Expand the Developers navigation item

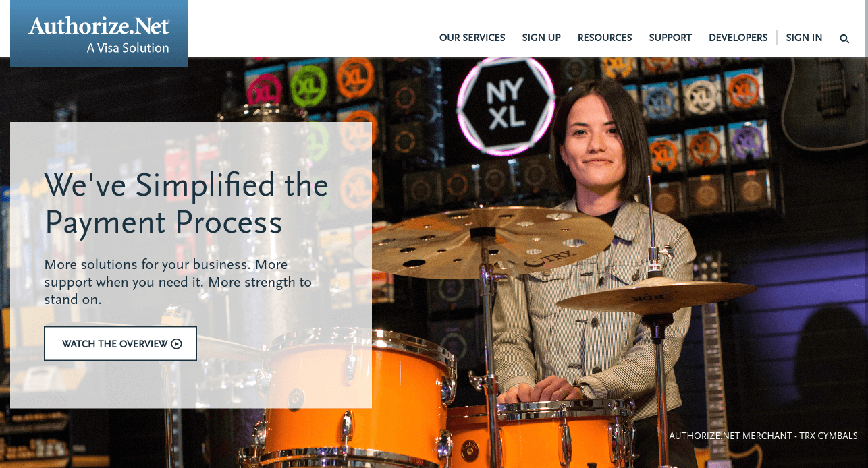[738, 38]
